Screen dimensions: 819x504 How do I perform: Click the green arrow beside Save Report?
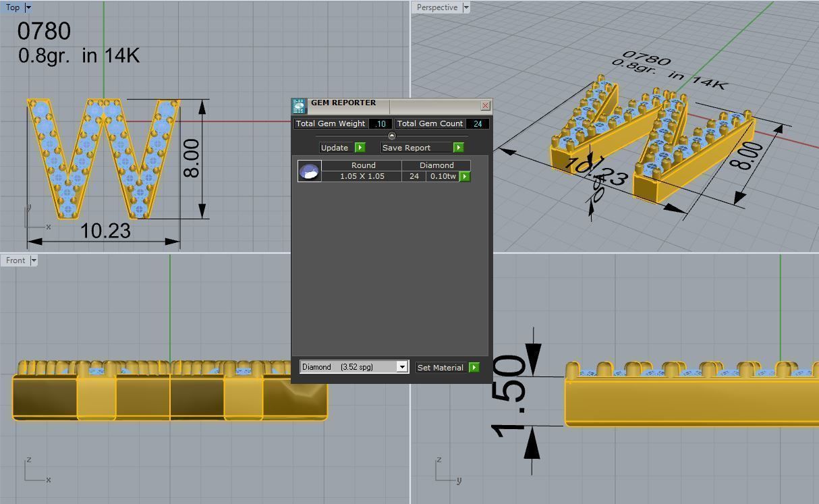(x=459, y=147)
